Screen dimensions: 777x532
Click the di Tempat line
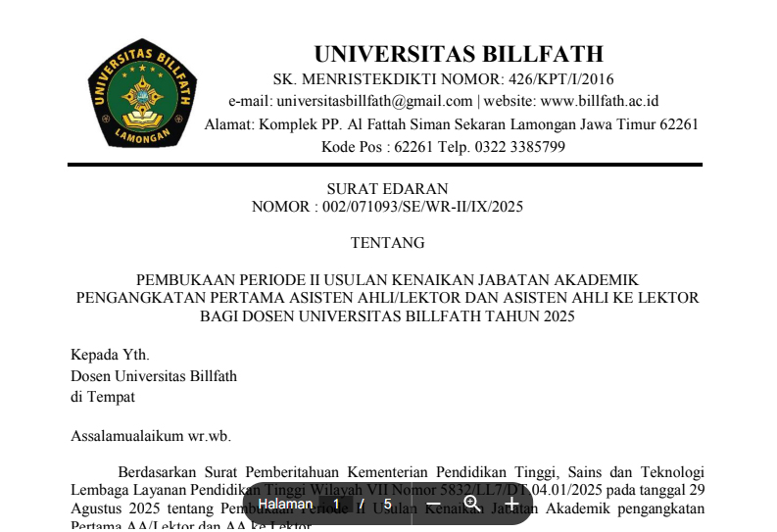pyautogui.click(x=102, y=397)
